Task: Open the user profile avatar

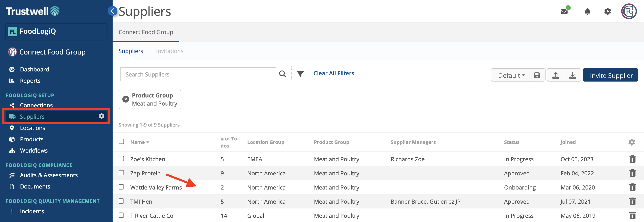Action: pyautogui.click(x=629, y=11)
